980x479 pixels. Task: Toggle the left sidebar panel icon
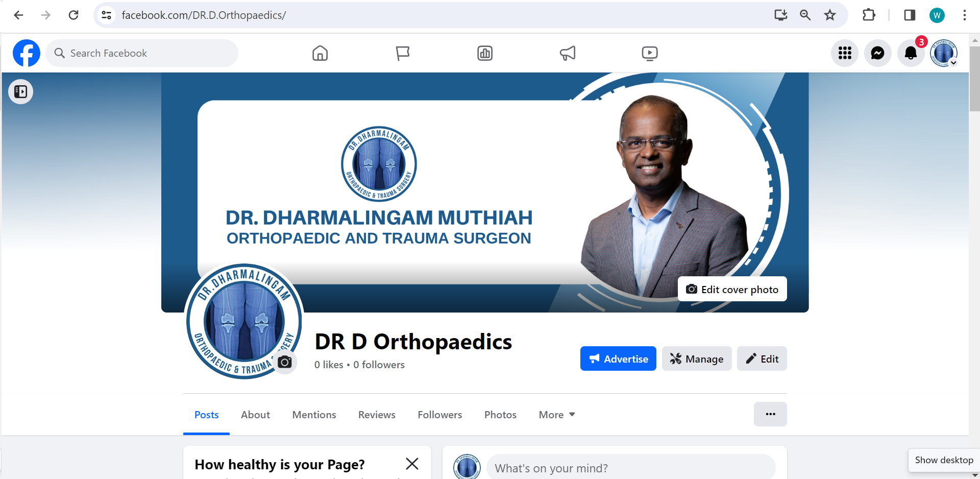pyautogui.click(x=21, y=92)
